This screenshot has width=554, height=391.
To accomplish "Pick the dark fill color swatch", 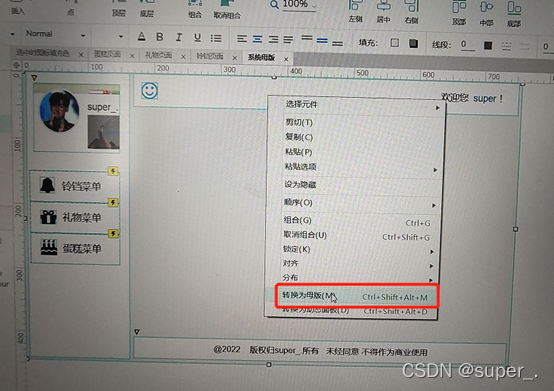I will [x=413, y=43].
